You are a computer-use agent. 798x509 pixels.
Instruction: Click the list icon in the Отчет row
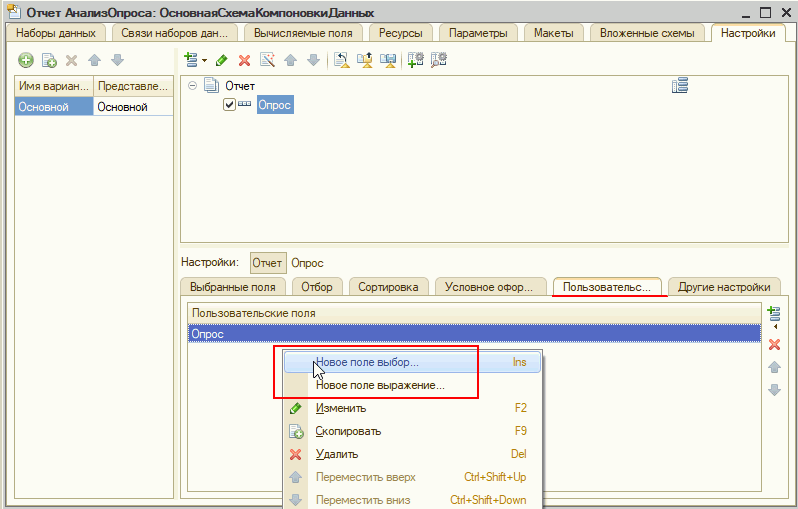point(680,86)
